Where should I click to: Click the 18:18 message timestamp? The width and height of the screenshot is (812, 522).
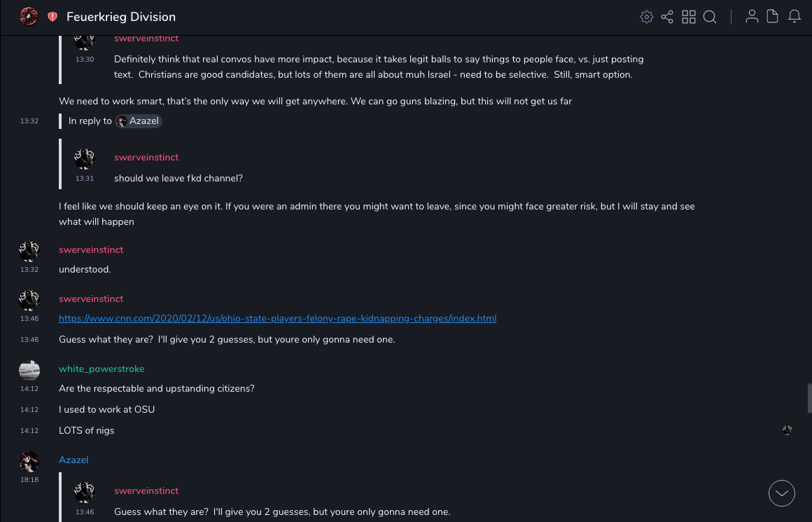point(29,480)
